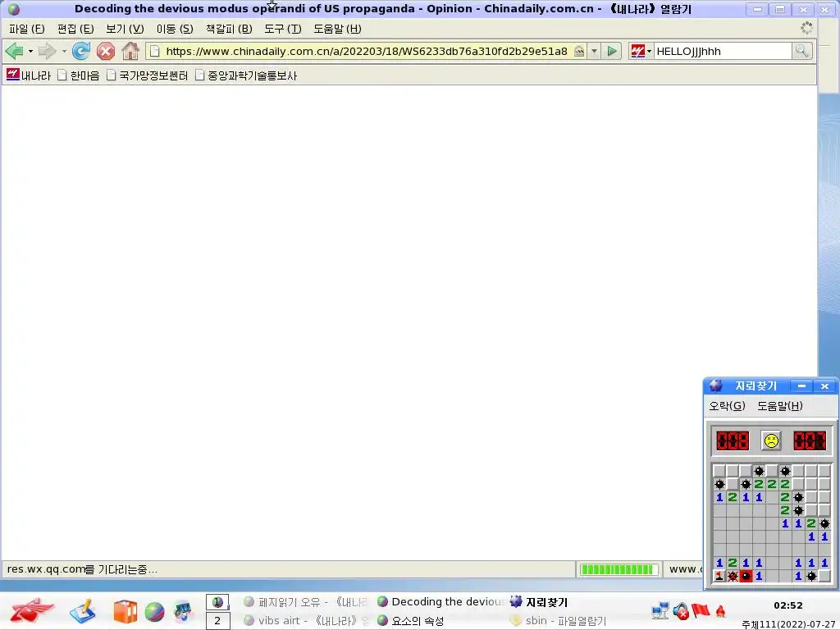
Task: Minimize the 지뢰찾기 window
Action: (801, 386)
